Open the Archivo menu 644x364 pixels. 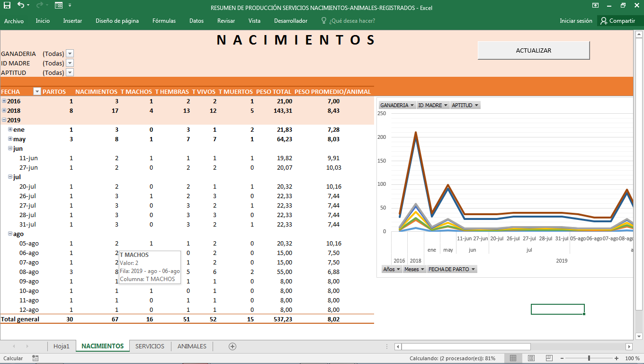pyautogui.click(x=14, y=21)
